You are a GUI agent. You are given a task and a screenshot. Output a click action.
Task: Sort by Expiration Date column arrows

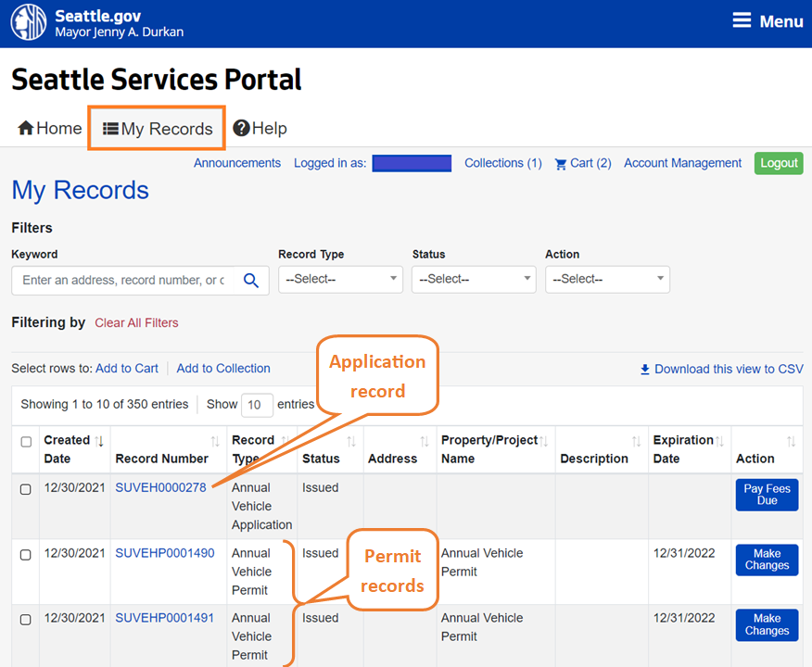719,441
